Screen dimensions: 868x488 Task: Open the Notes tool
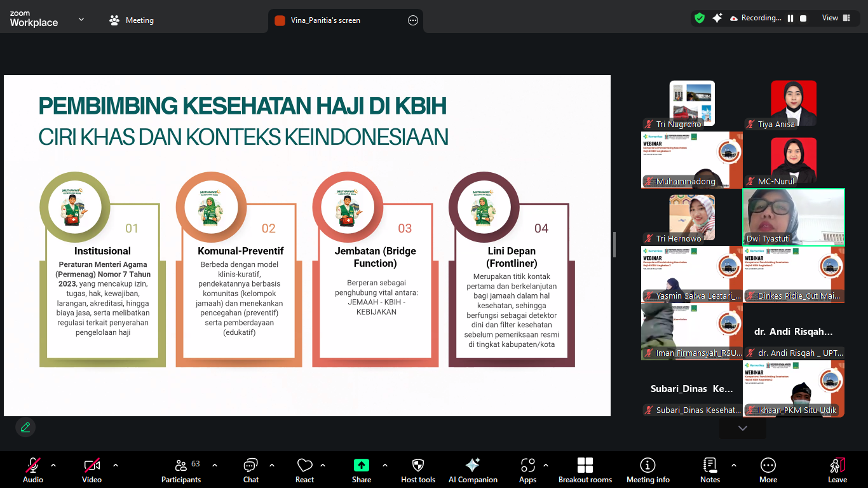pos(710,471)
